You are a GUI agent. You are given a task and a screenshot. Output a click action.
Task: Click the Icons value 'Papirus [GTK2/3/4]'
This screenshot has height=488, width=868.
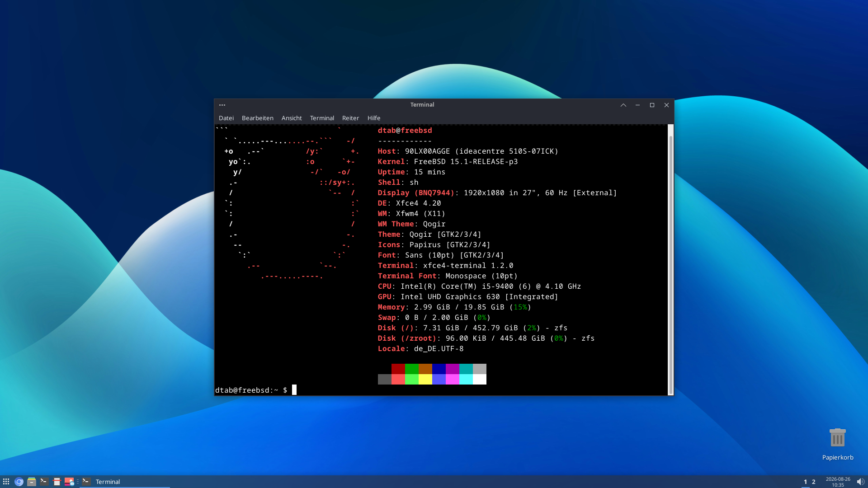click(450, 244)
